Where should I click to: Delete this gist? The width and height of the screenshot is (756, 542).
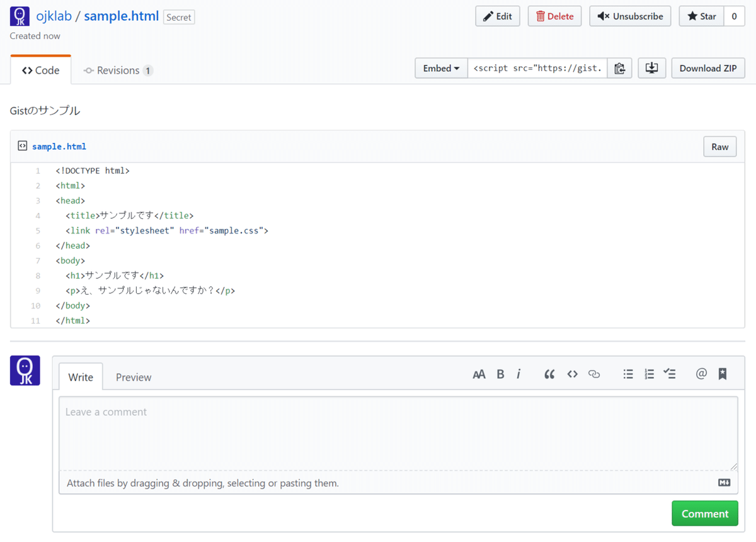pyautogui.click(x=555, y=16)
